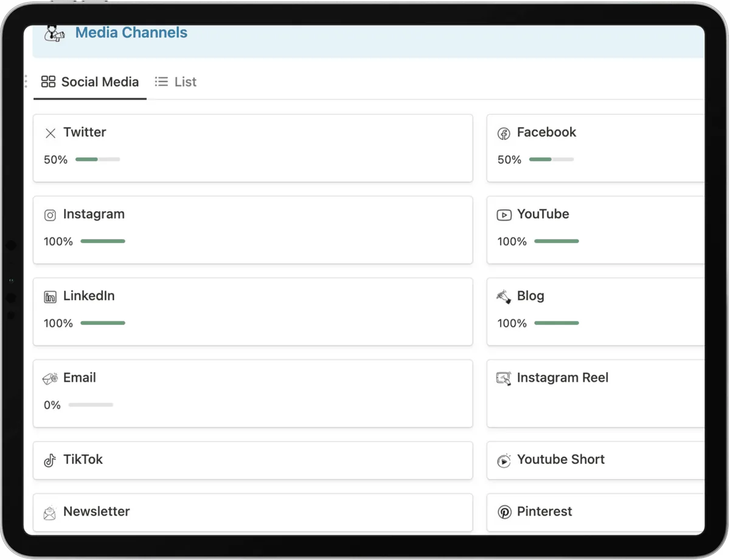Open the Twitter card title
Viewport: 730px width, 560px height.
tap(85, 132)
